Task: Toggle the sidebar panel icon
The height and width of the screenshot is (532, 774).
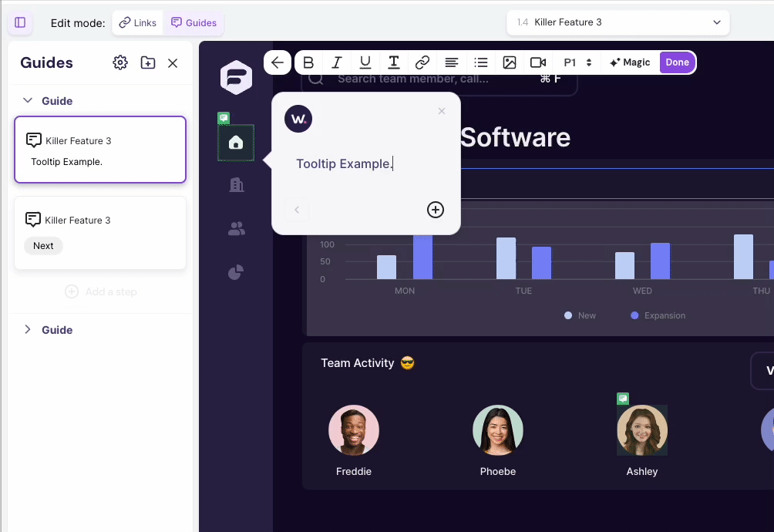Action: [20, 22]
